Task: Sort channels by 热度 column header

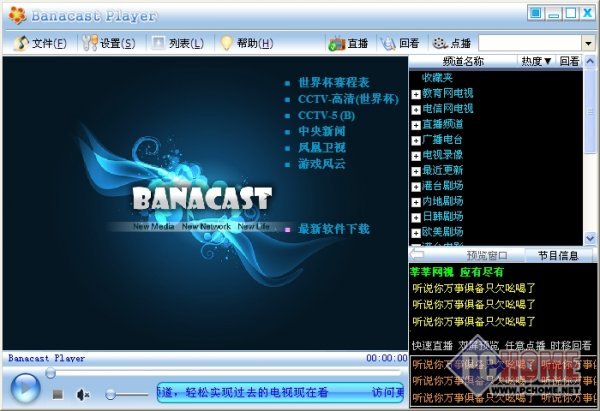Action: click(x=536, y=61)
